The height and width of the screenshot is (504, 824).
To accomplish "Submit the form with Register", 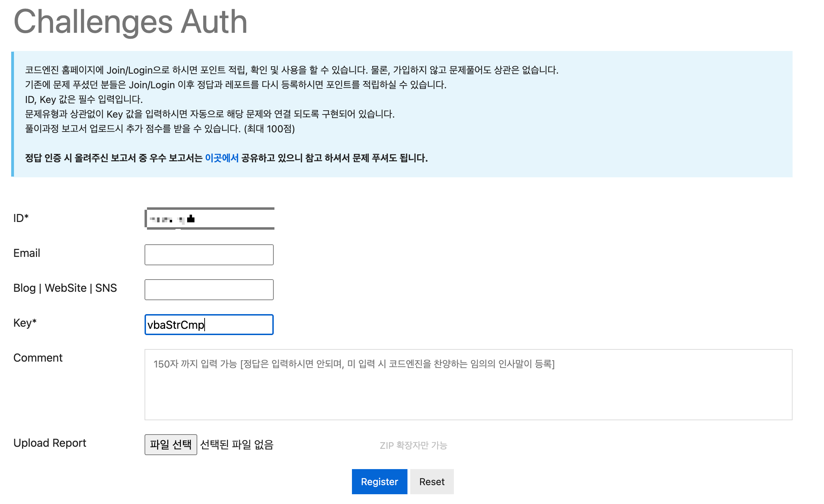I will tap(379, 482).
